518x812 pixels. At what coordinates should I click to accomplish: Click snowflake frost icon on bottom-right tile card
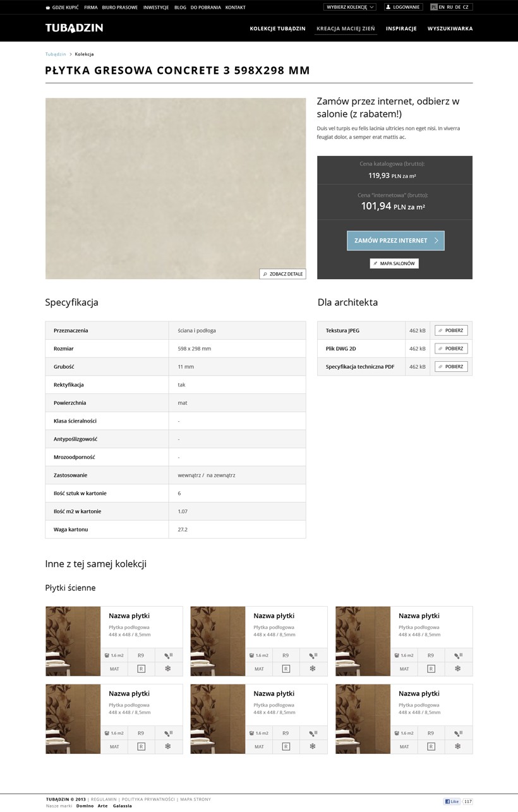(x=458, y=746)
